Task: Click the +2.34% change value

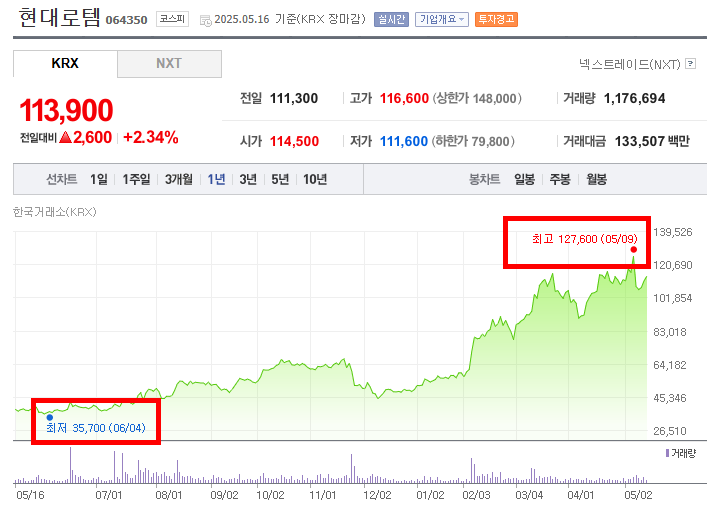Action: (x=151, y=138)
